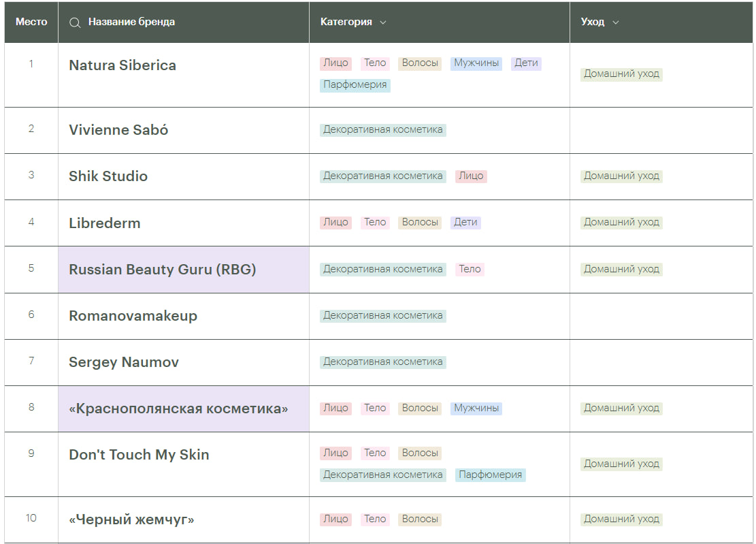This screenshot has height=544, width=756.
Task: Click the Лицо tag in Shik Studio row
Action: pos(471,176)
